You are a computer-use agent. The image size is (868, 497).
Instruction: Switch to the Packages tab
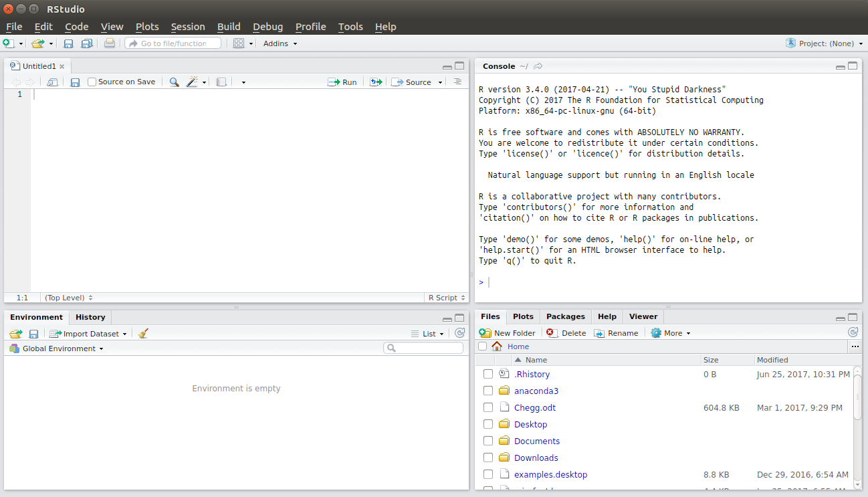565,316
